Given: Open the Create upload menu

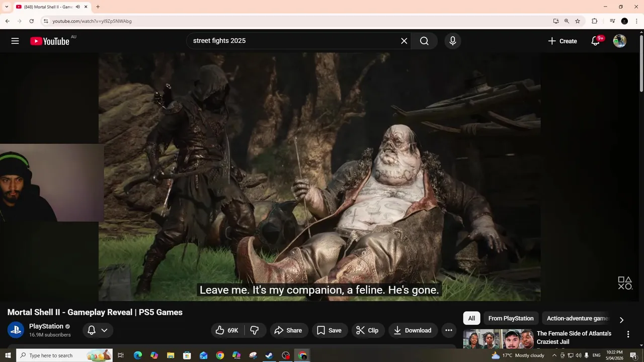Looking at the screenshot, I should (562, 41).
